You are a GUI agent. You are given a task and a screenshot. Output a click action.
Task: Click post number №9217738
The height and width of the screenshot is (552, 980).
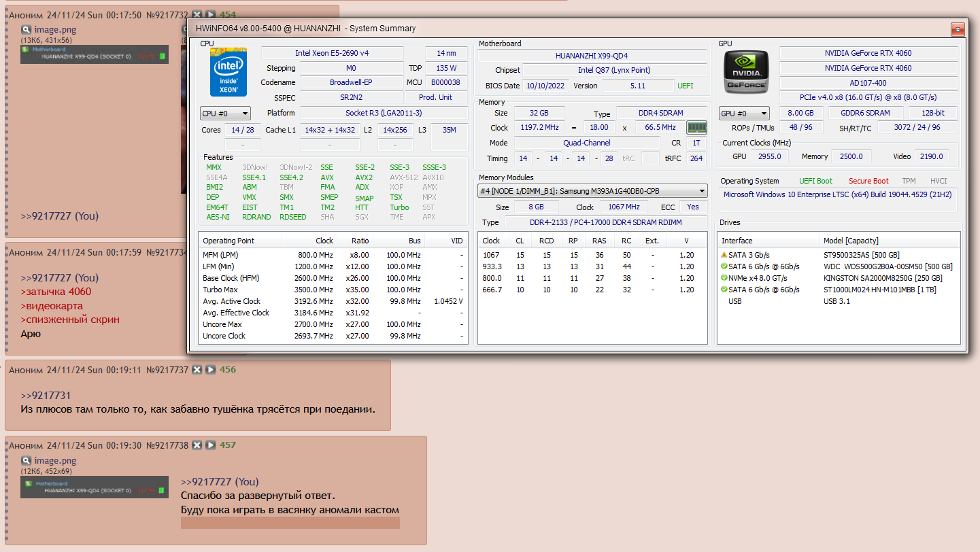point(167,446)
